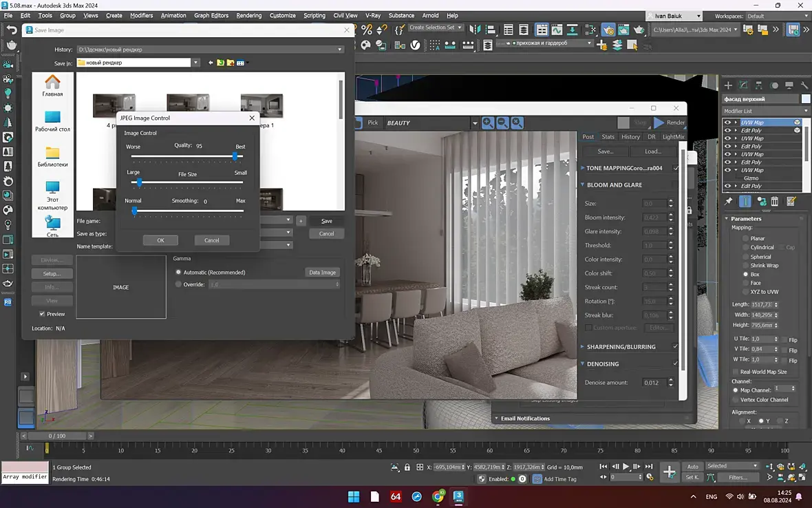Select Automatic (Recommended) gamma option
812x508 pixels.
tap(178, 272)
